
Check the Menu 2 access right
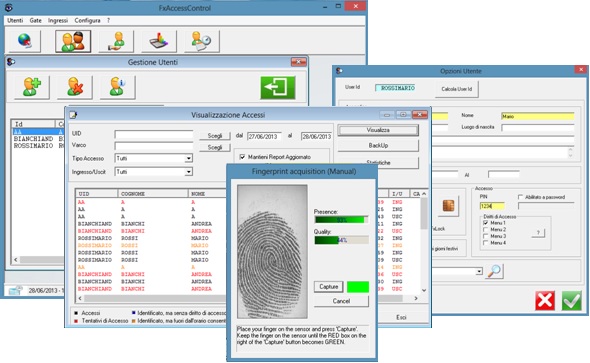[x=485, y=229]
